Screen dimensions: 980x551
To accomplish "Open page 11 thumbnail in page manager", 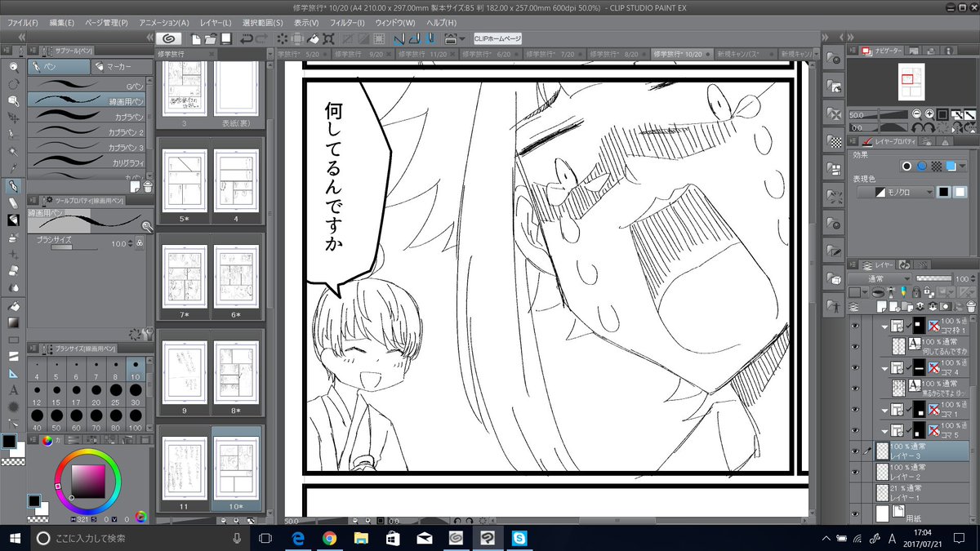I will click(x=184, y=467).
